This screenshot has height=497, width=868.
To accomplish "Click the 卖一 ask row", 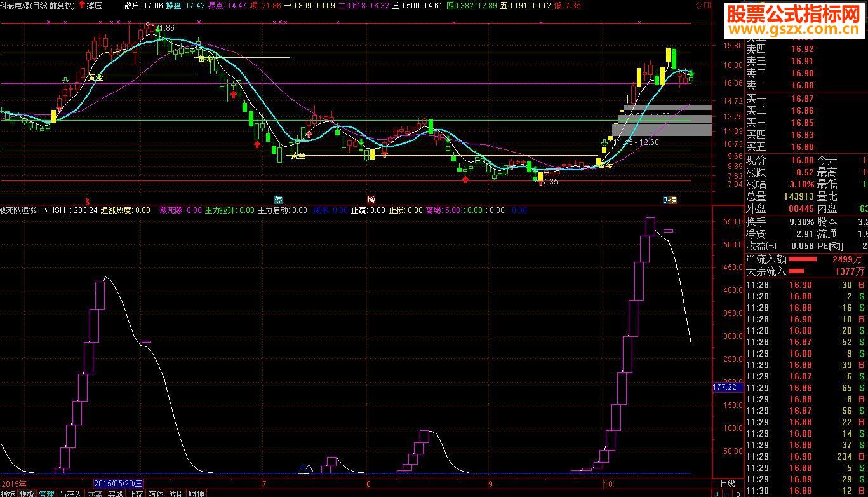I will pos(806,86).
